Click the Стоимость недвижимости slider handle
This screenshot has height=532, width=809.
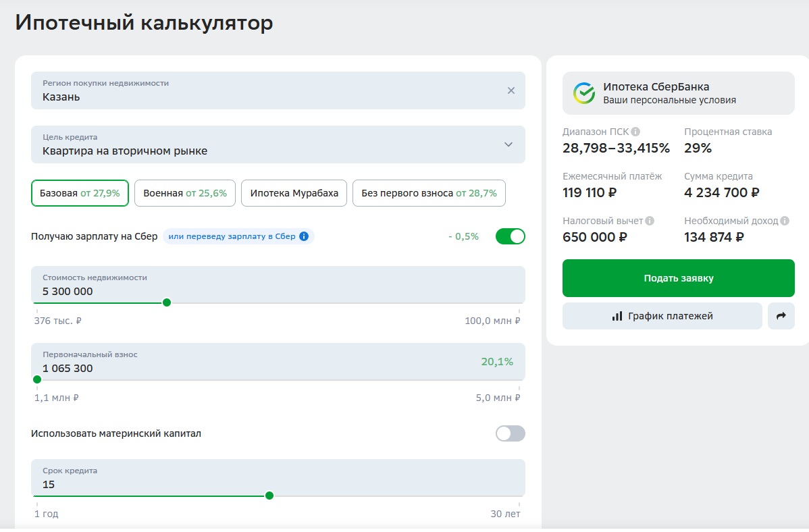pyautogui.click(x=167, y=302)
